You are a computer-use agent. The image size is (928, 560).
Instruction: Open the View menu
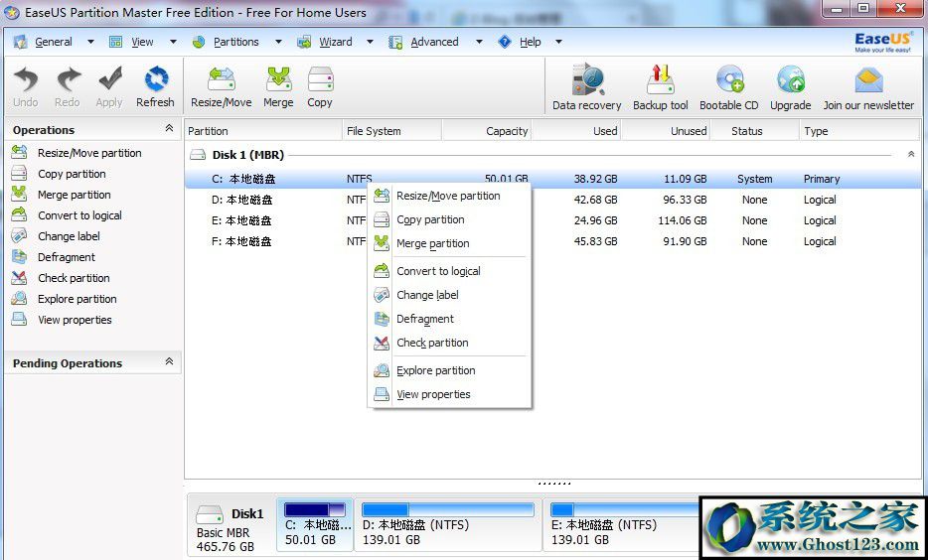click(x=142, y=42)
